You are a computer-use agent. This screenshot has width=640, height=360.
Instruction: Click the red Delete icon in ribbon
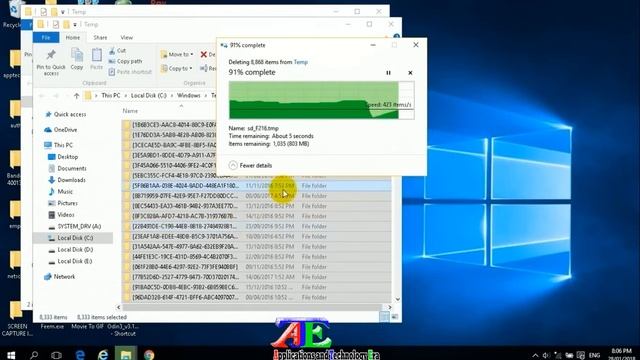[x=204, y=54]
